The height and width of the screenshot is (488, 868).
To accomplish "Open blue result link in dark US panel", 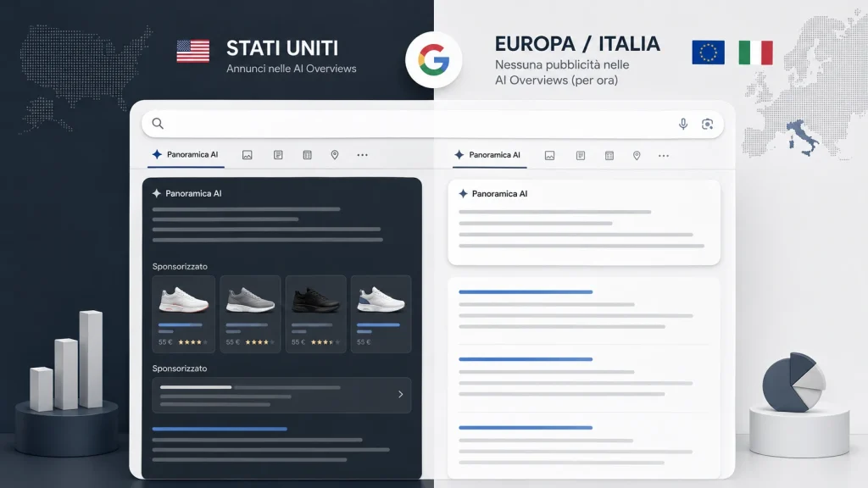I will (220, 429).
